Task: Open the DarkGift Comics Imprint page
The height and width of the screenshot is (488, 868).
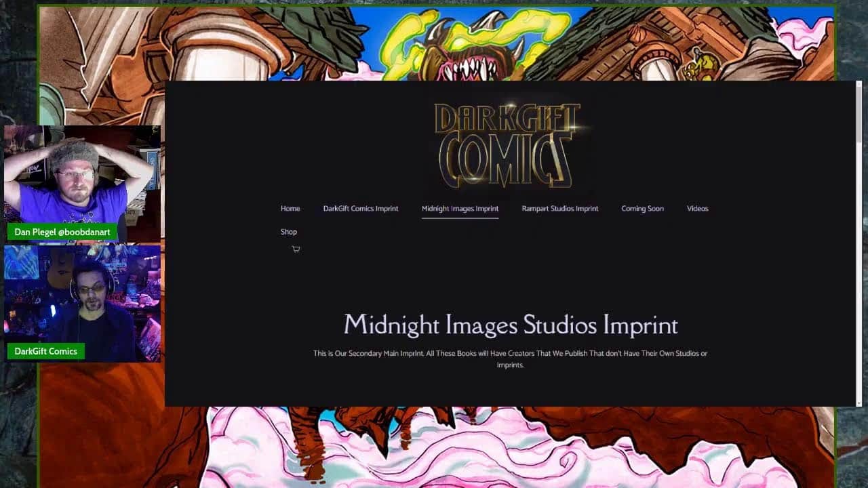Action: coord(360,209)
